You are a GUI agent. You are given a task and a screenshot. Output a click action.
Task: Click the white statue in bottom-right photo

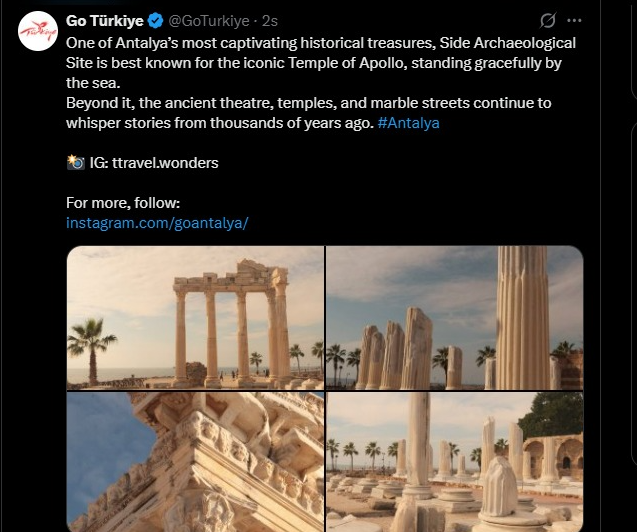click(499, 487)
